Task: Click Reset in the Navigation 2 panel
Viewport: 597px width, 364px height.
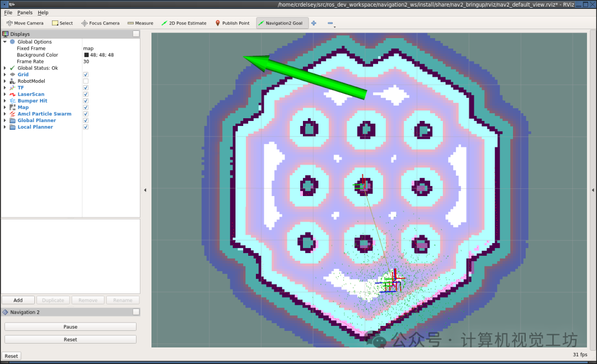Action: (x=70, y=339)
